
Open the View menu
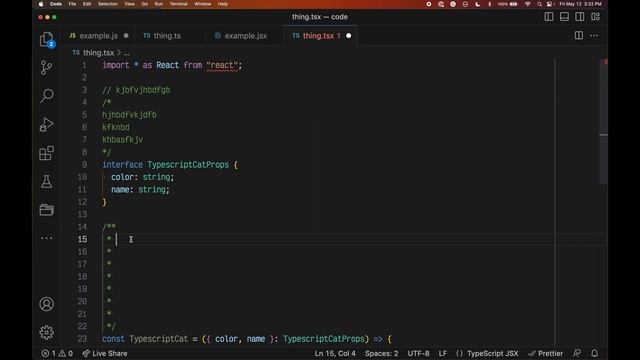point(129,4)
